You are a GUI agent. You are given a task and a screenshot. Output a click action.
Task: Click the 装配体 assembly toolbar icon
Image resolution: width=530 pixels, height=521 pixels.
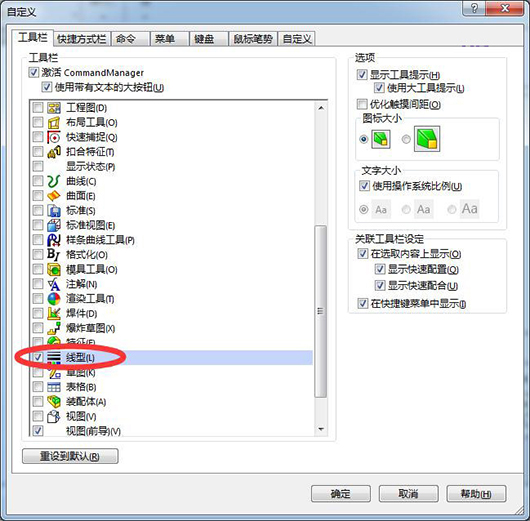(x=54, y=402)
